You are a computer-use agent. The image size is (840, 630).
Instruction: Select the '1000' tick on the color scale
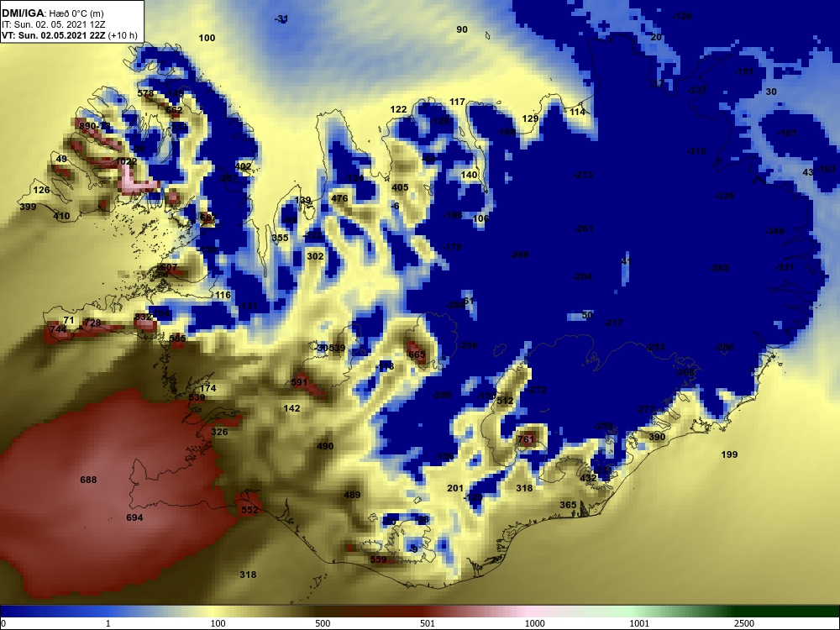[534, 623]
